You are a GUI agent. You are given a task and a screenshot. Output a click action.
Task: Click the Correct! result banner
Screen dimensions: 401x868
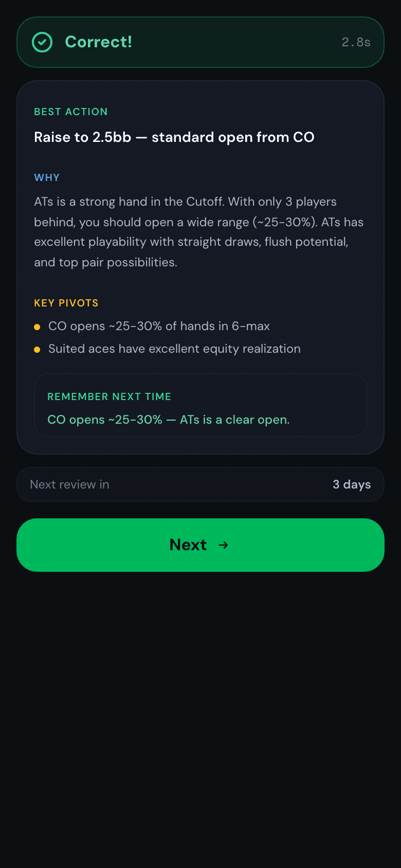pyautogui.click(x=200, y=42)
